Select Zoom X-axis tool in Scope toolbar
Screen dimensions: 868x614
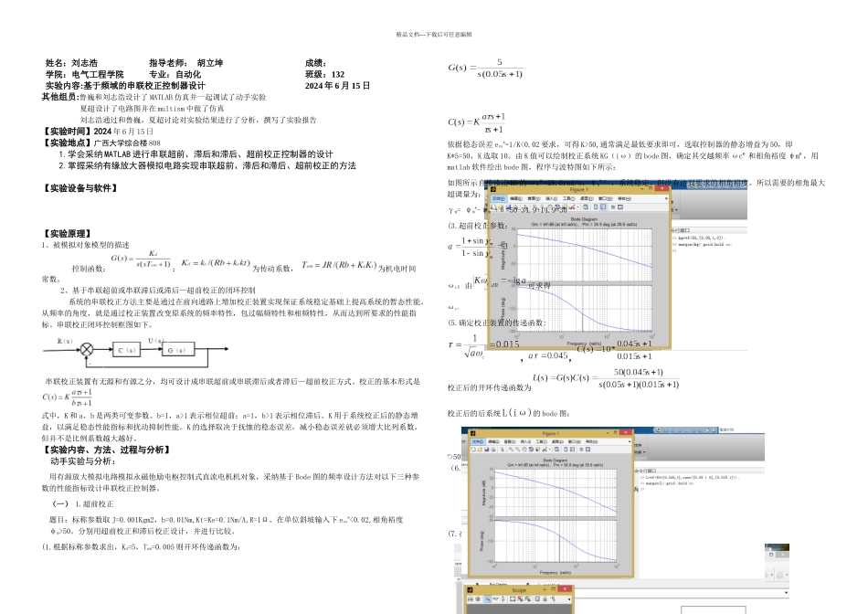click(x=495, y=599)
